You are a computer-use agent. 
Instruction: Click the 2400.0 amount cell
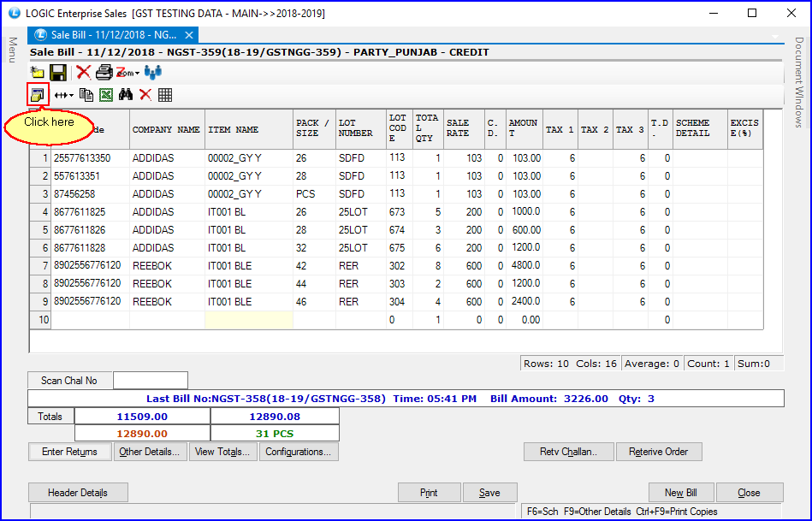[x=525, y=302]
